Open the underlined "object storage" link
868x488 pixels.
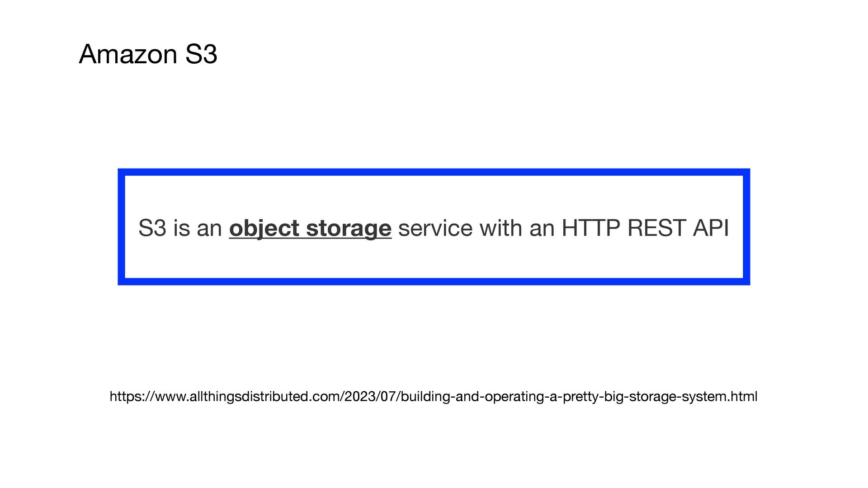pyautogui.click(x=310, y=228)
